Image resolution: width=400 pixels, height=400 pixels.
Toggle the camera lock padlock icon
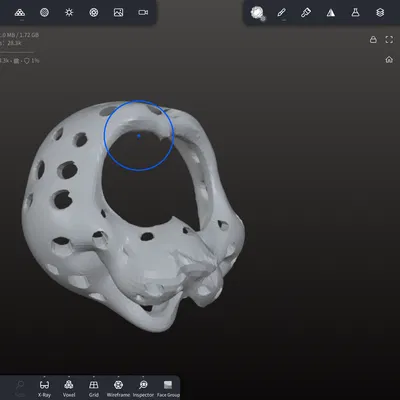(373, 40)
